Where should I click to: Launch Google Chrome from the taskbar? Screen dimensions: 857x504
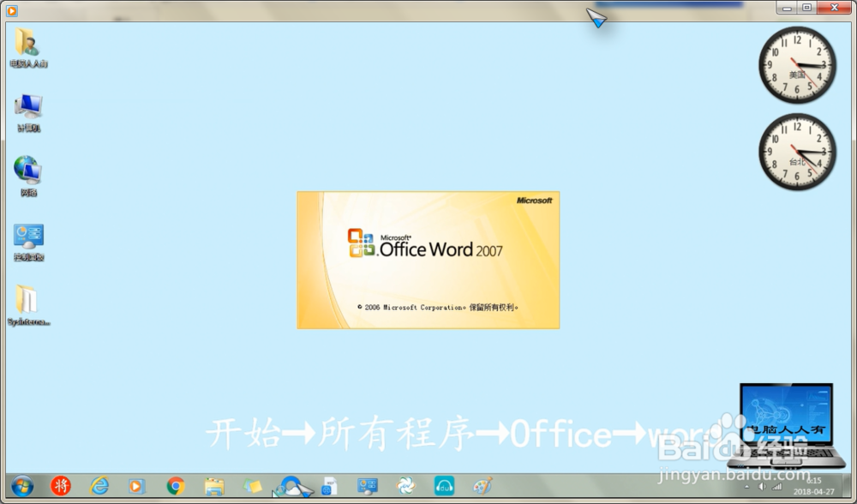[x=176, y=485]
